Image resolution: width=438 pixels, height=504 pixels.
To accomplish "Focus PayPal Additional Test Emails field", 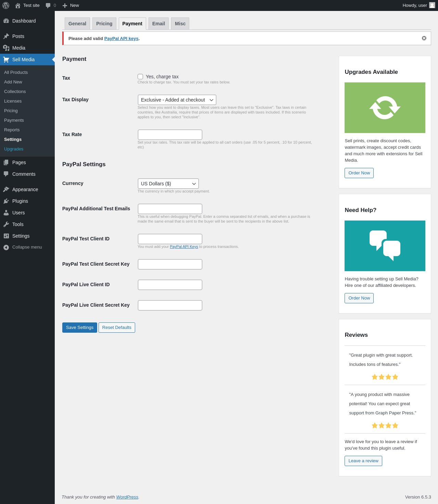I will coord(170,209).
